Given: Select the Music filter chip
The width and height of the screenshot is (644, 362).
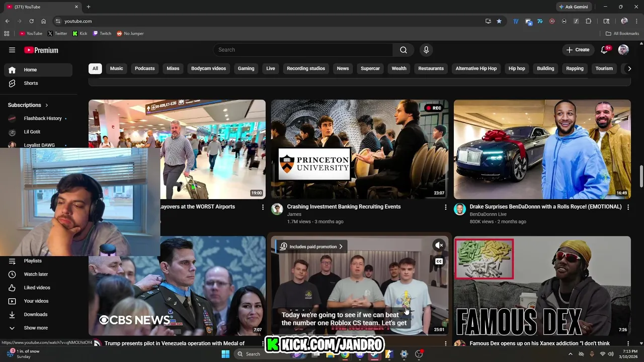Looking at the screenshot, I should (116, 68).
